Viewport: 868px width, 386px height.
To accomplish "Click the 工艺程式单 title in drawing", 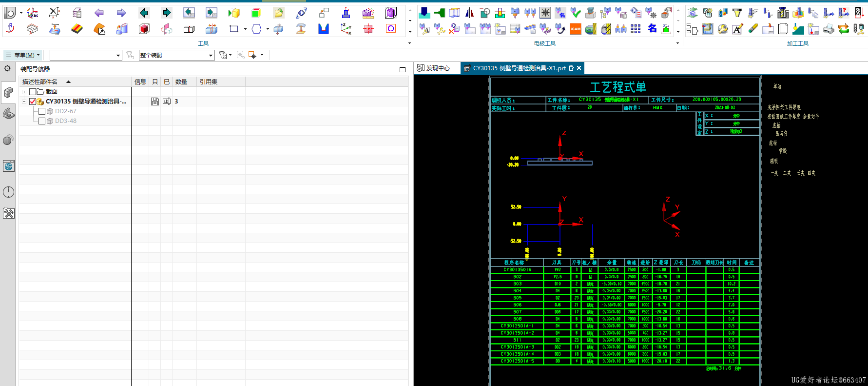I will [x=618, y=87].
